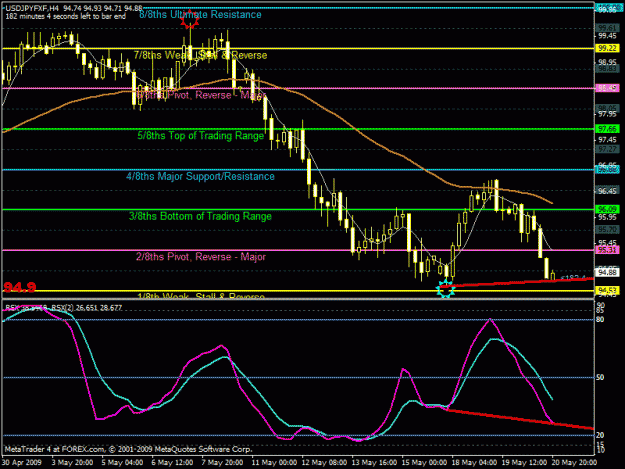The image size is (625, 469).
Task: Click the yellow 94.53 price tag
Action: click(x=607, y=291)
